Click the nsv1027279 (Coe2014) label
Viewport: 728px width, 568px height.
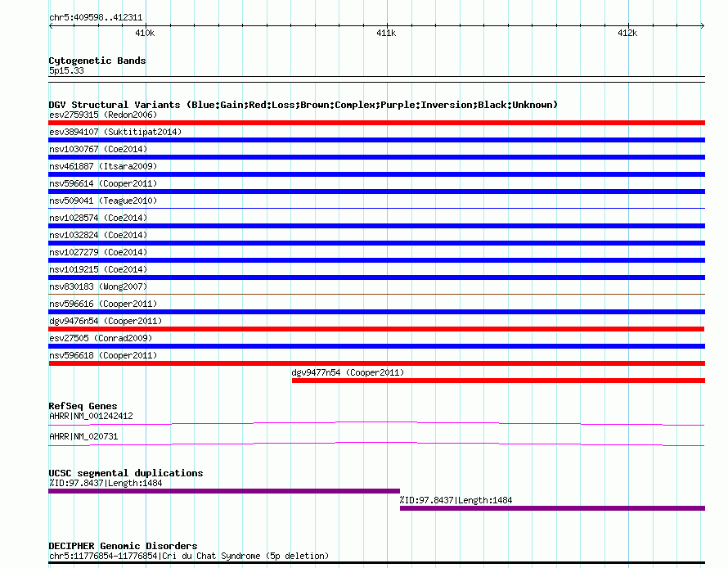click(98, 252)
